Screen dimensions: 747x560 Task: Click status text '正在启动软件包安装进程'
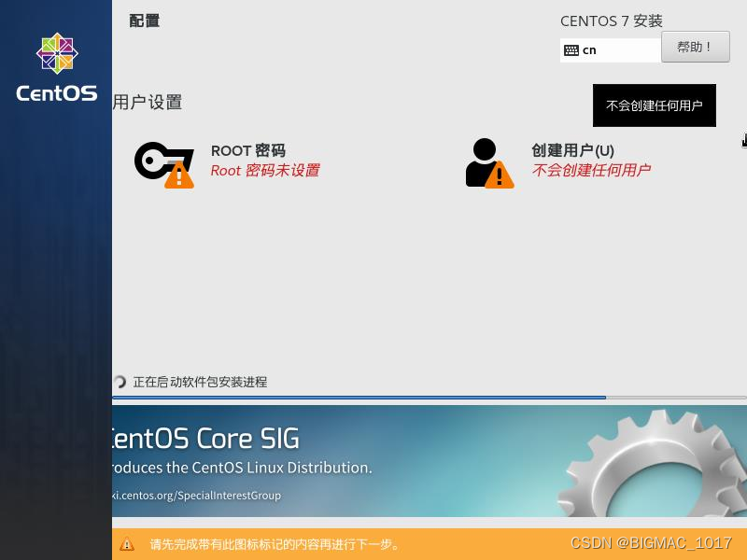tap(200, 382)
